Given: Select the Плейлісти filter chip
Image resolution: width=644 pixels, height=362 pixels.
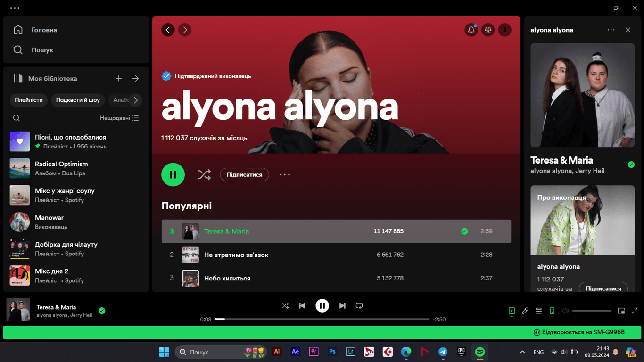Looking at the screenshot, I should tap(29, 100).
